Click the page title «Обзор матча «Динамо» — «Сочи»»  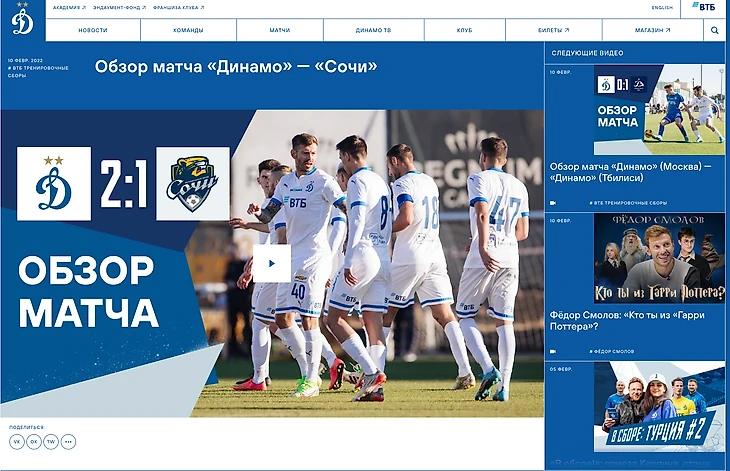[x=236, y=67]
